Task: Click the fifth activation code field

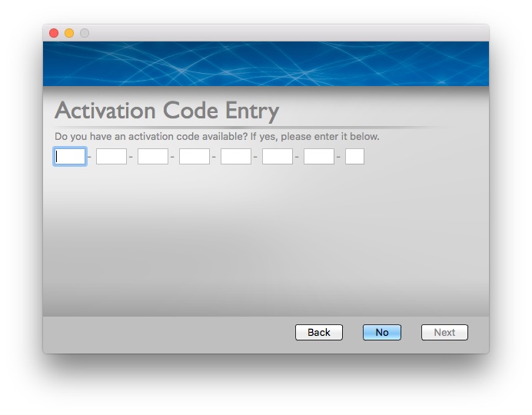Action: coord(236,156)
